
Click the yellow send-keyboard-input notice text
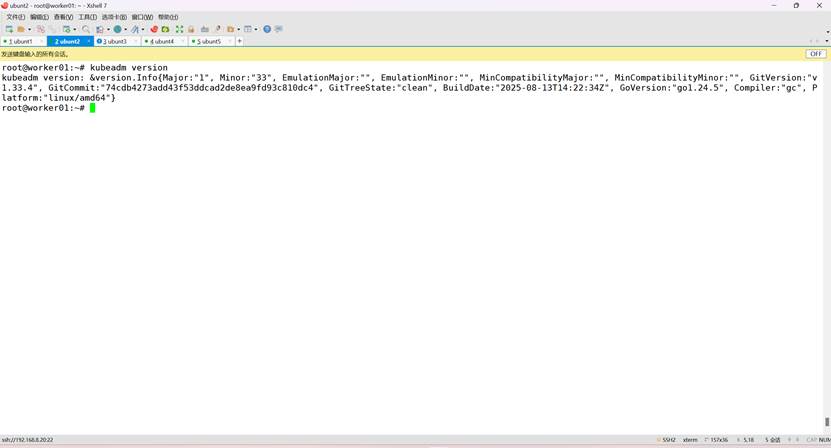(x=34, y=54)
